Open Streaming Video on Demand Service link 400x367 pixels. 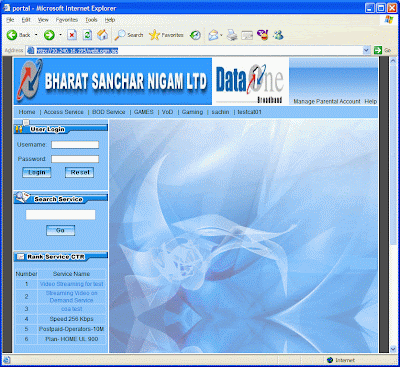(71, 297)
